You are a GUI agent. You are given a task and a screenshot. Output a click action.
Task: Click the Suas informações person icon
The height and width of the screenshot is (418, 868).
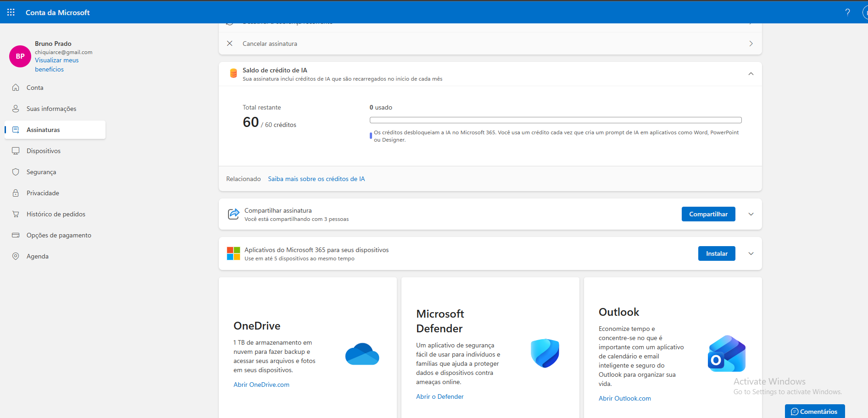[16, 109]
